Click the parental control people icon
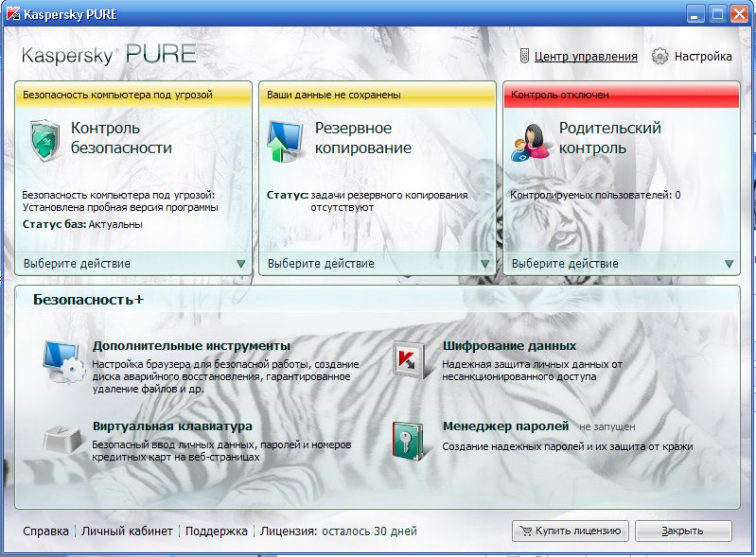Viewport: 756px width, 557px height. pos(530,142)
